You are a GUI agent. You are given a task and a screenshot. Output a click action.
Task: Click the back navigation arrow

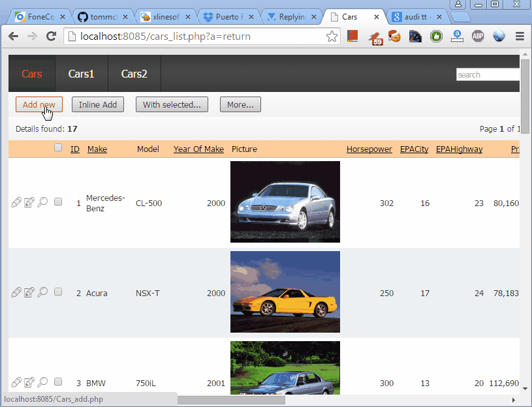[13, 37]
